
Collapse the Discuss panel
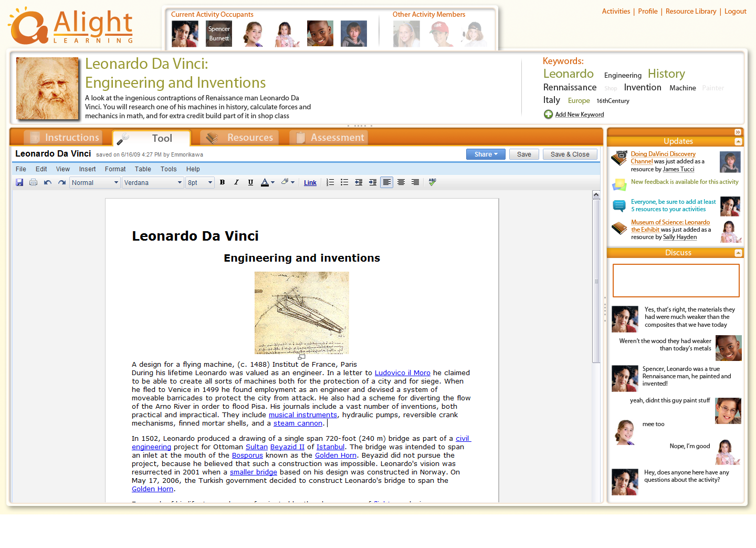click(x=738, y=253)
